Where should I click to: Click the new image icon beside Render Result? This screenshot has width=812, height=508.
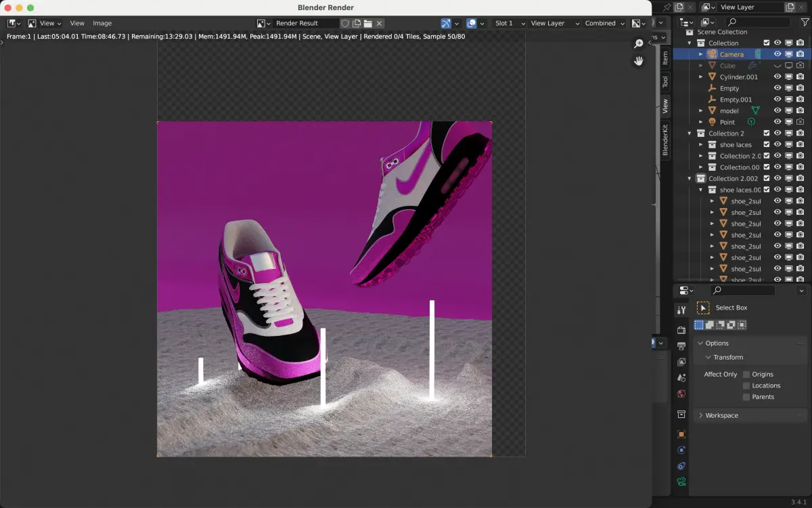357,23
